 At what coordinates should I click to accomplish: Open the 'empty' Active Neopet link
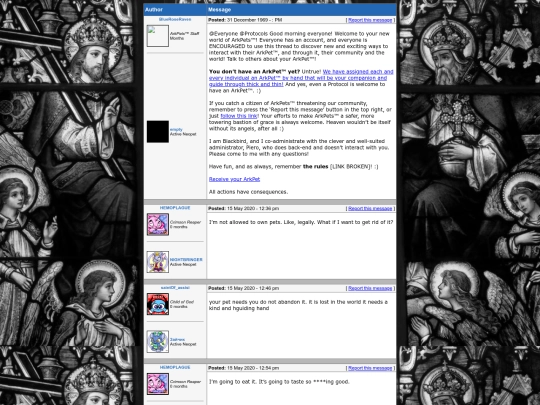pos(176,129)
